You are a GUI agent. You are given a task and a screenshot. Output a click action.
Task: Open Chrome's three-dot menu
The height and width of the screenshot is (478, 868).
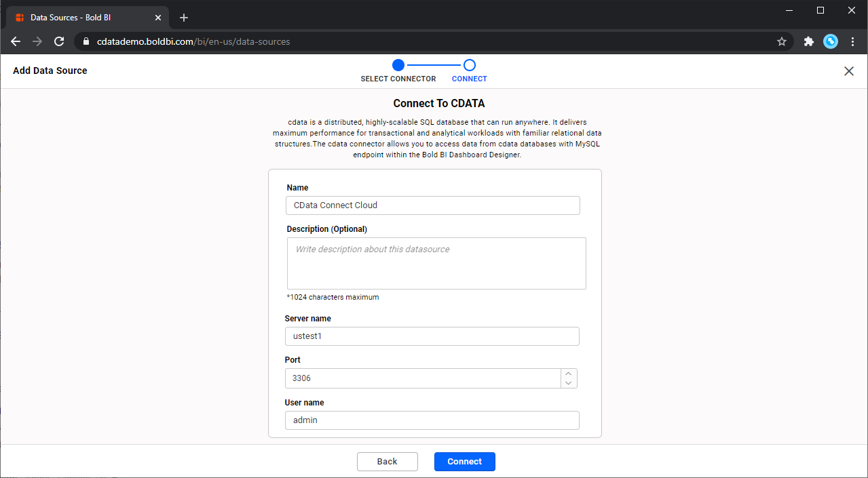tap(853, 41)
